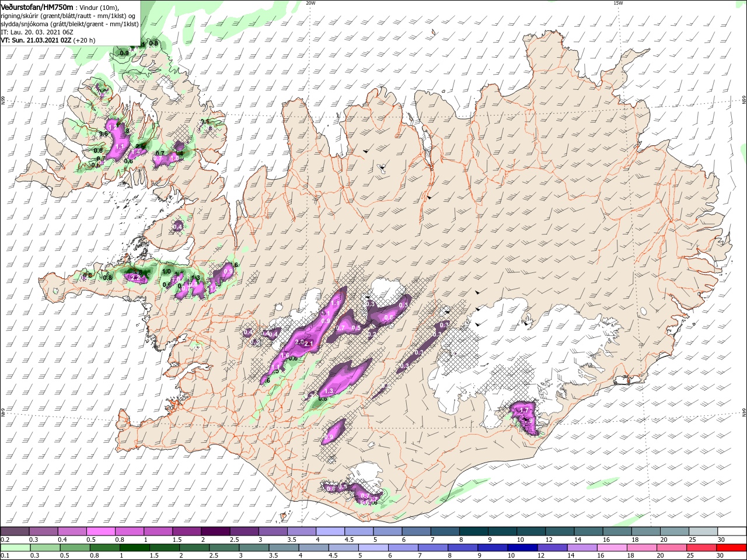The height and width of the screenshot is (560, 747).
Task: Select the bright red rain swatch above 30
Action: 731,548
